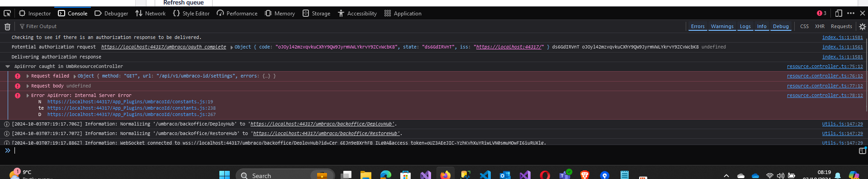
Task: Open resource.controller.ts:76:12 source link
Action: 825,76
